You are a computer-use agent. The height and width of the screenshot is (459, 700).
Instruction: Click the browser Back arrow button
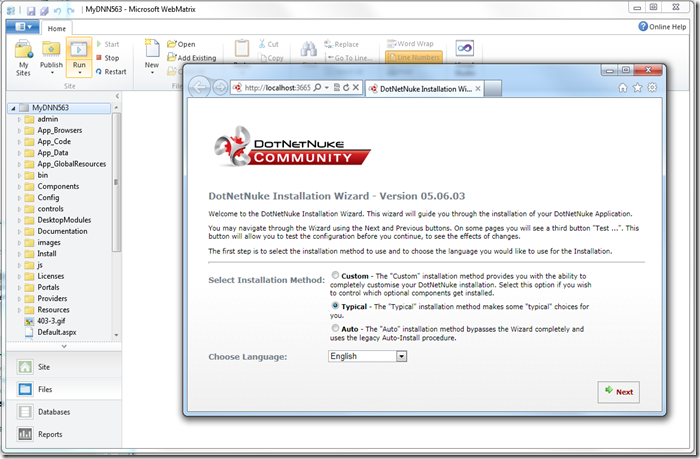[x=199, y=87]
